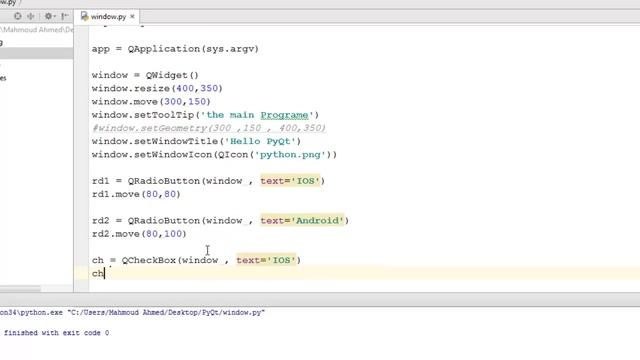Click the project panel horizontal scrollbar
The height and width of the screenshot is (360, 640).
tap(20, 289)
